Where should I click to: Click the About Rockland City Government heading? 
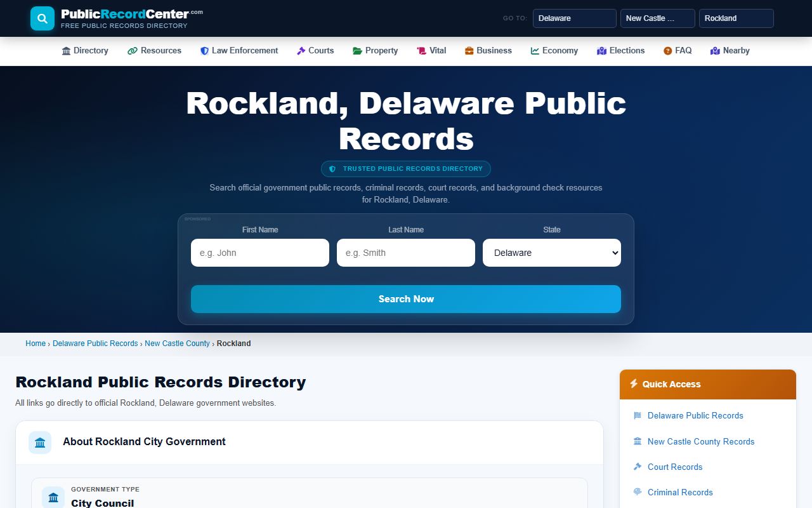[144, 442]
